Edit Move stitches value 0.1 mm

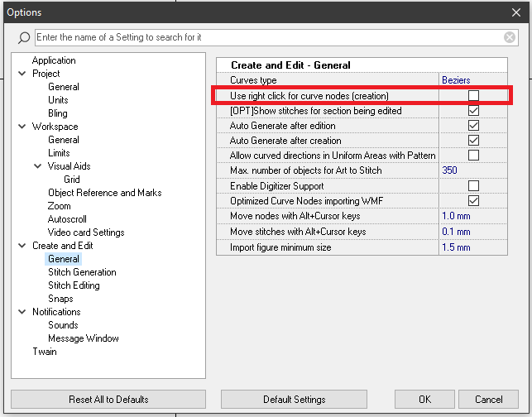[456, 232]
